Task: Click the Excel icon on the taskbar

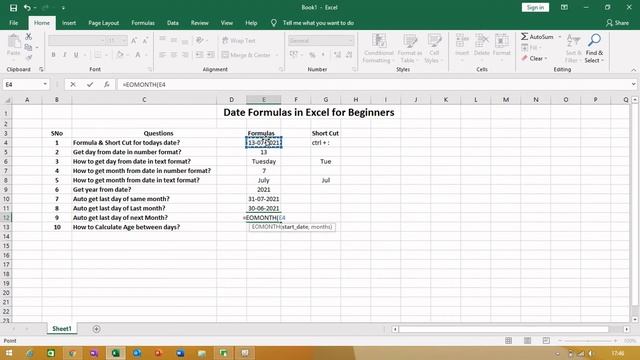Action: [x=116, y=353]
